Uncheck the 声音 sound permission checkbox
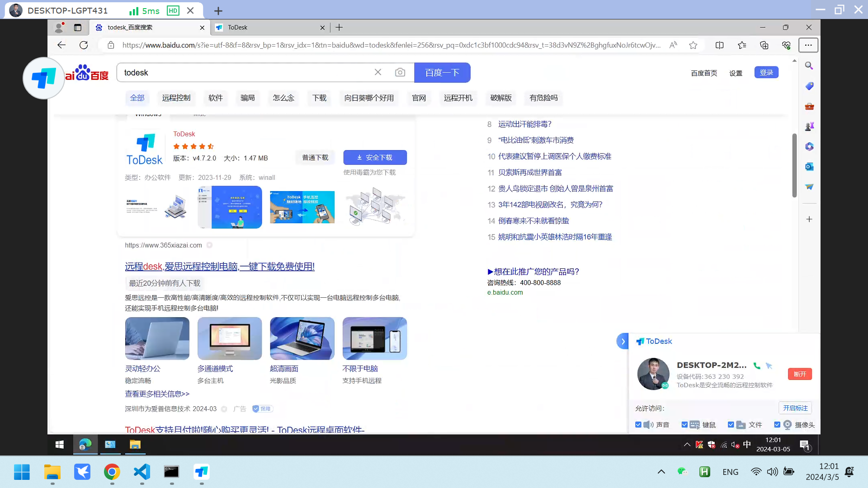This screenshot has width=868, height=488. [638, 425]
